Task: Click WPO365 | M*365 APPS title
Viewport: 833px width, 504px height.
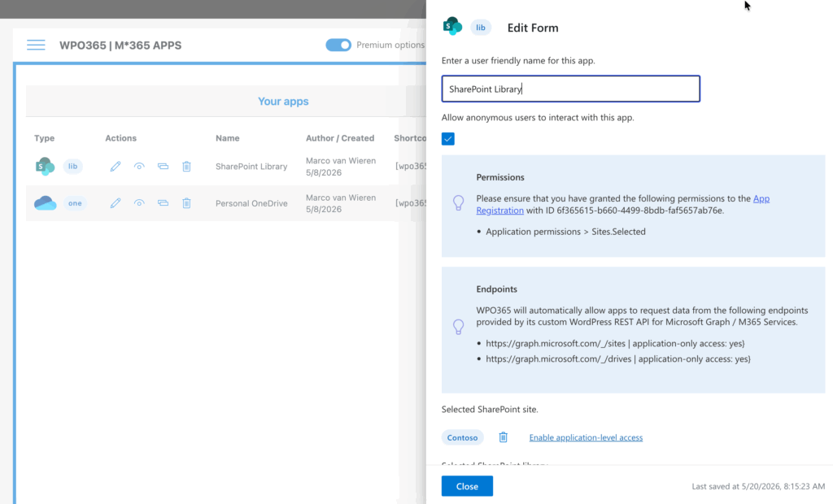Action: click(x=120, y=46)
